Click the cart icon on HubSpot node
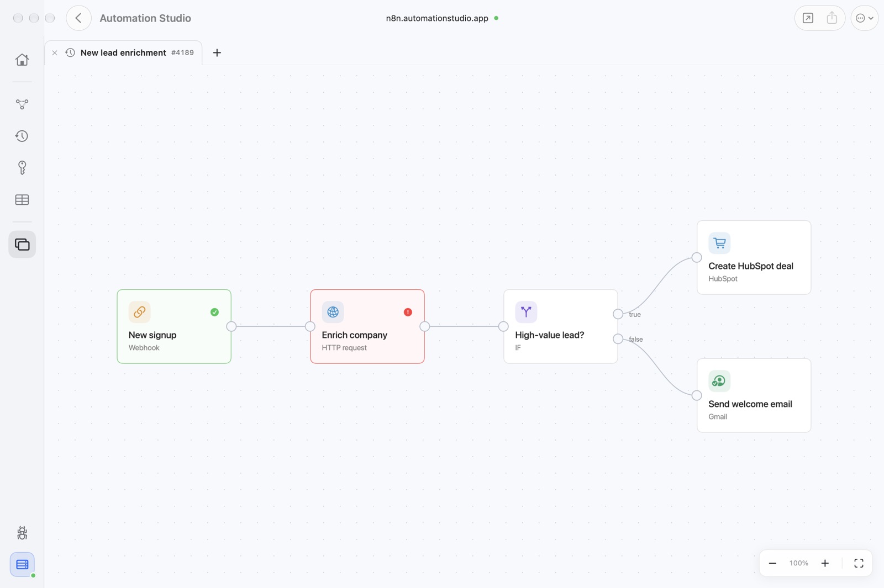The width and height of the screenshot is (884, 588). click(x=719, y=243)
